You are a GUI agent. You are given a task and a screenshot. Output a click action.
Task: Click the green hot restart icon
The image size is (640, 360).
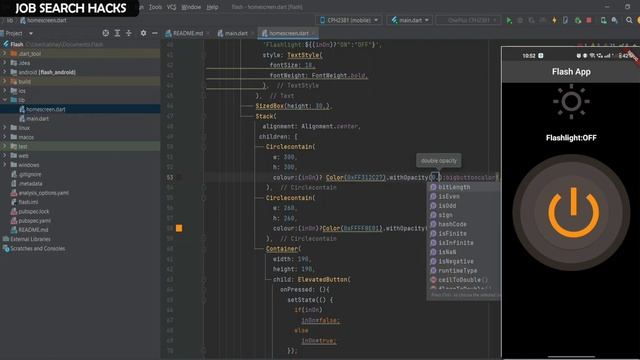click(x=578, y=20)
